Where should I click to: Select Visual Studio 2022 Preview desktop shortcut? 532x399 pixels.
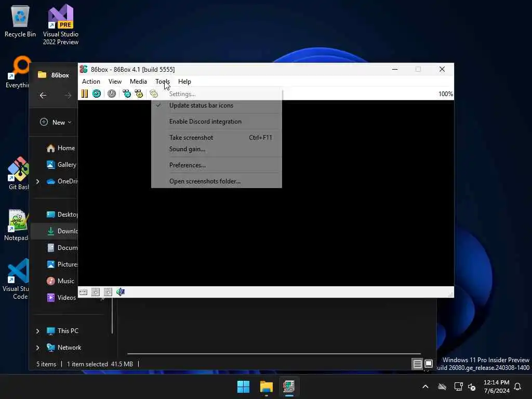(61, 24)
